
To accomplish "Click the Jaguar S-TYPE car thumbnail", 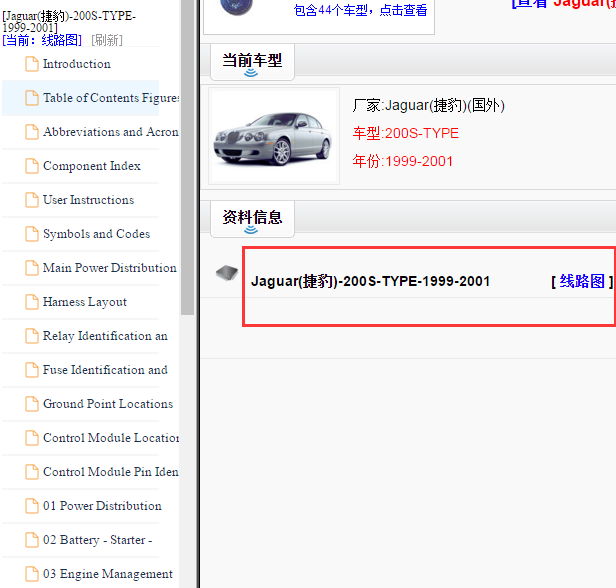I will tap(274, 136).
